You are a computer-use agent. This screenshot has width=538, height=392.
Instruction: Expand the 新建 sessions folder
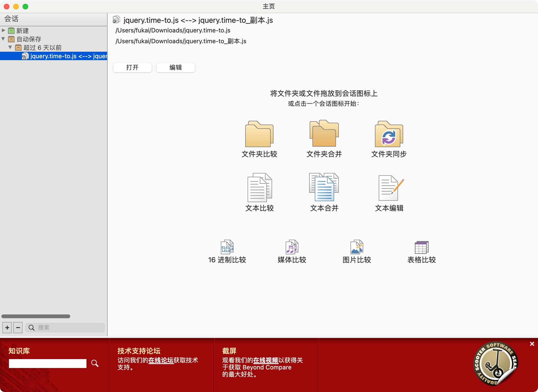[3, 30]
